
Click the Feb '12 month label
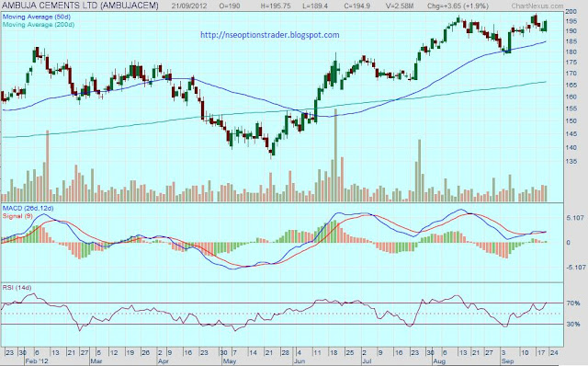click(37, 361)
